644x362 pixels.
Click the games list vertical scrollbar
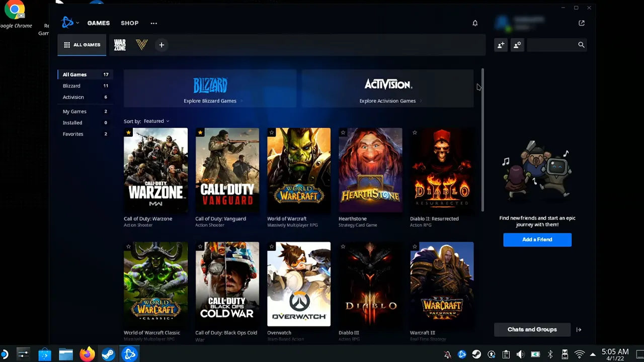tap(483, 141)
